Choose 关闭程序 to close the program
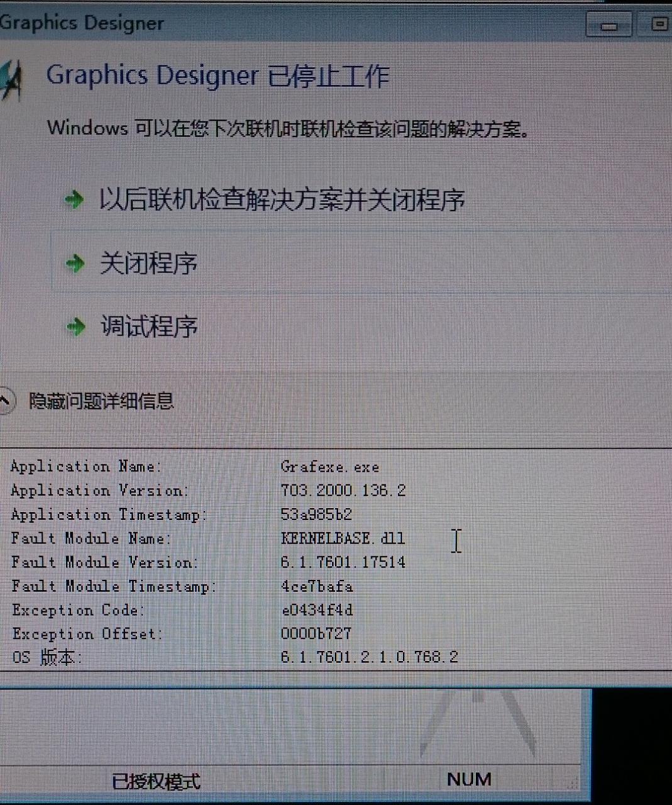Screen dimensions: 672x805 [148, 263]
